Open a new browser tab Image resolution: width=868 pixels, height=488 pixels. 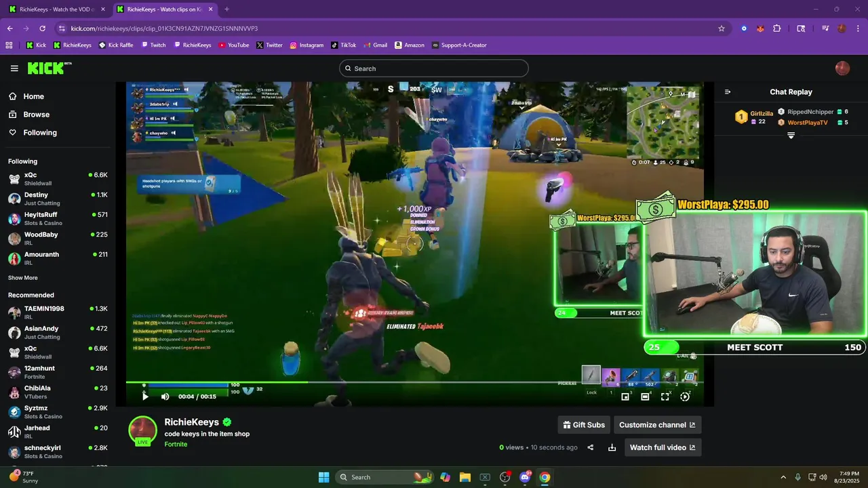226,9
